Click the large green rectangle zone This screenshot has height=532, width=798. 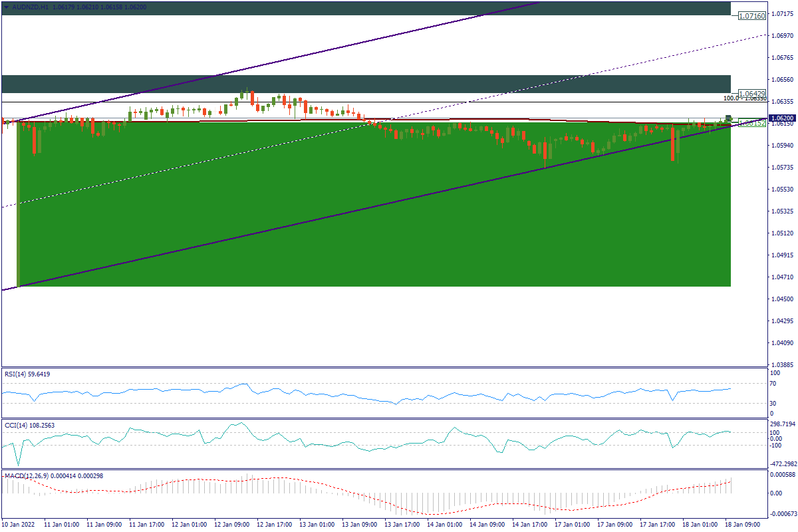372,219
